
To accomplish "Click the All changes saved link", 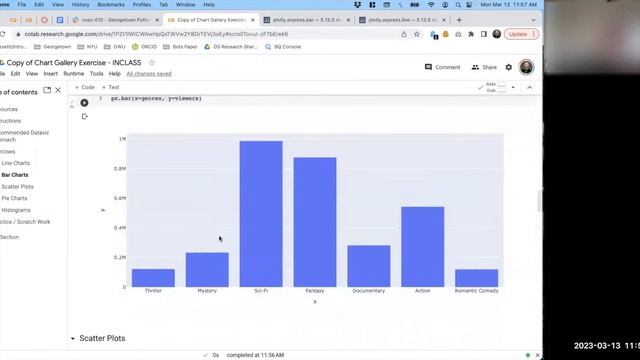I will [149, 74].
